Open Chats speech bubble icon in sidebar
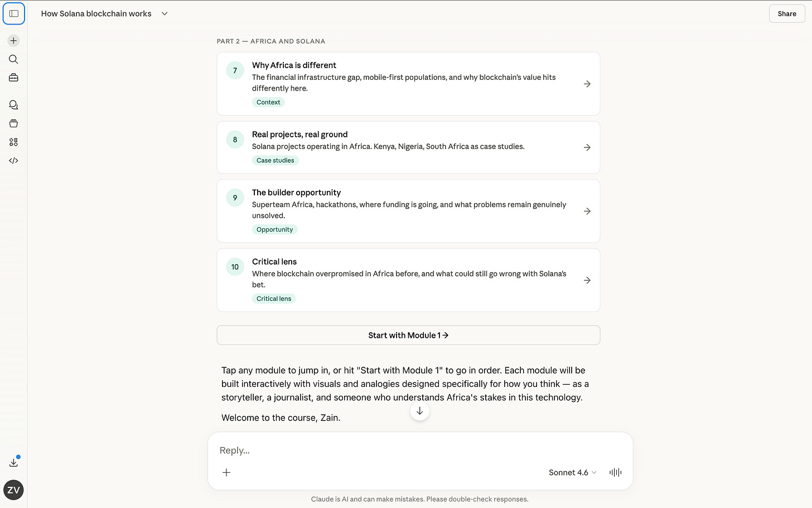This screenshot has height=508, width=812. pyautogui.click(x=14, y=105)
